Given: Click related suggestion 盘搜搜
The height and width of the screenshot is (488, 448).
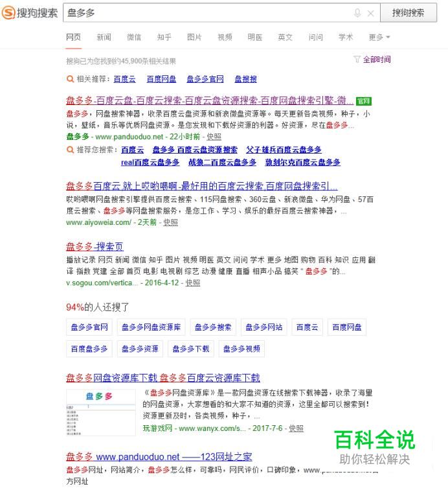Looking at the screenshot, I should click(245, 79).
